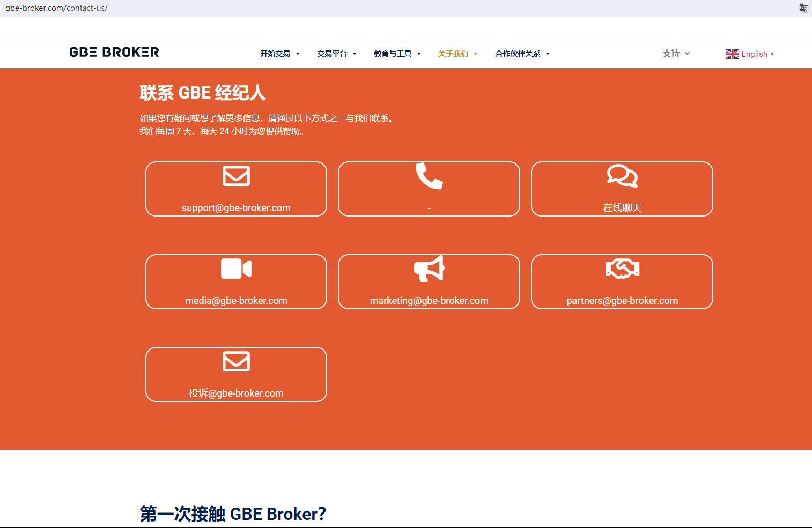Screen dimensions: 812x528
Task: Click the support@gbe-broker.com email link
Action: [236, 208]
